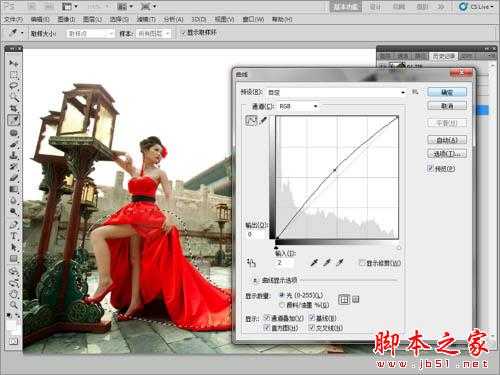Open the 编辑(E) Edit menu
Screen dimensions: 500x375
(40, 20)
